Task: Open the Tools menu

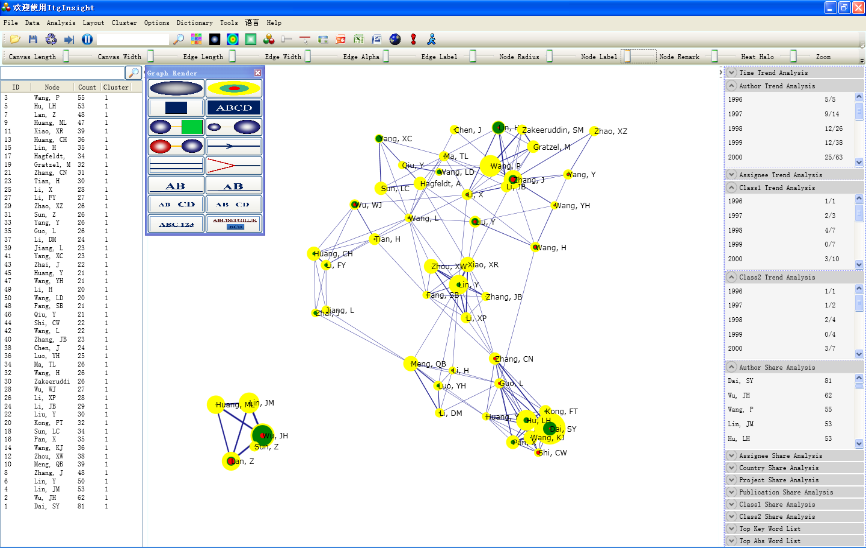Action: tap(229, 23)
